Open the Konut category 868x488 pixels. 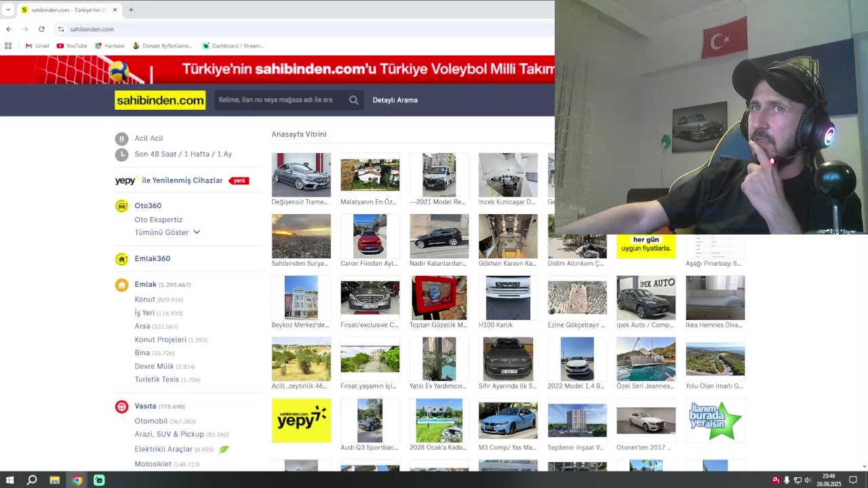144,300
